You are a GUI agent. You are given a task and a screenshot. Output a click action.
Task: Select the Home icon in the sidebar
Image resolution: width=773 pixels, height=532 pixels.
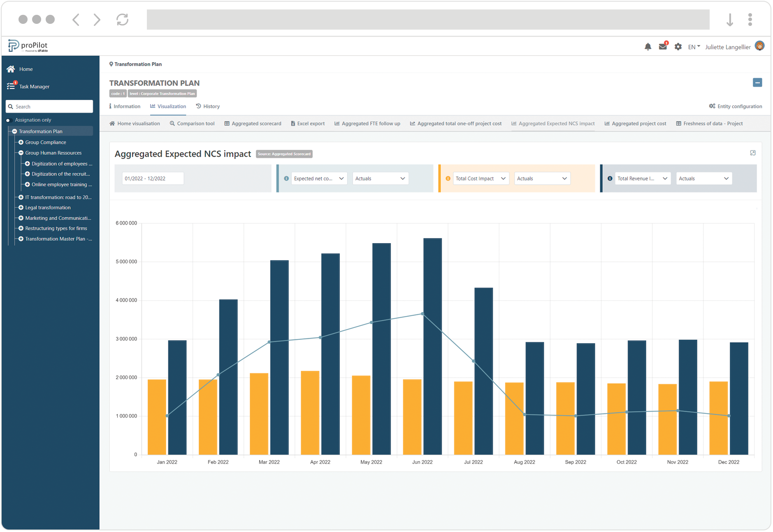click(x=10, y=69)
